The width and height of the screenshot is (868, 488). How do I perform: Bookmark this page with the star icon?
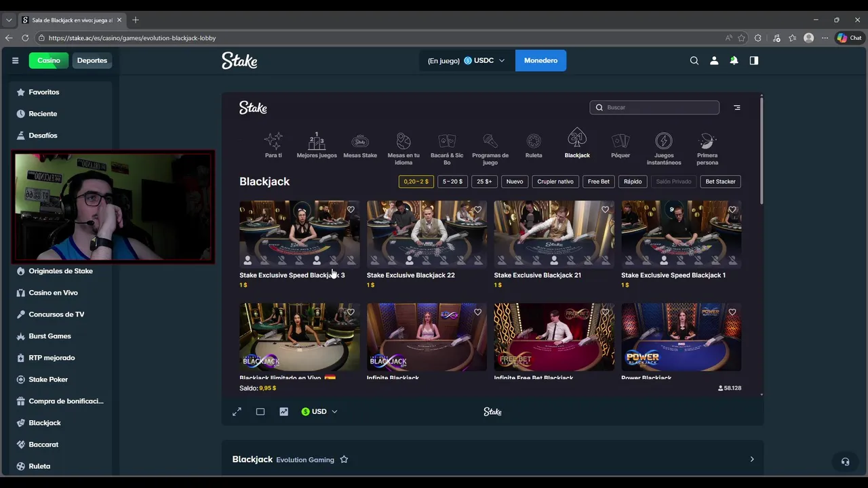pyautogui.click(x=742, y=38)
